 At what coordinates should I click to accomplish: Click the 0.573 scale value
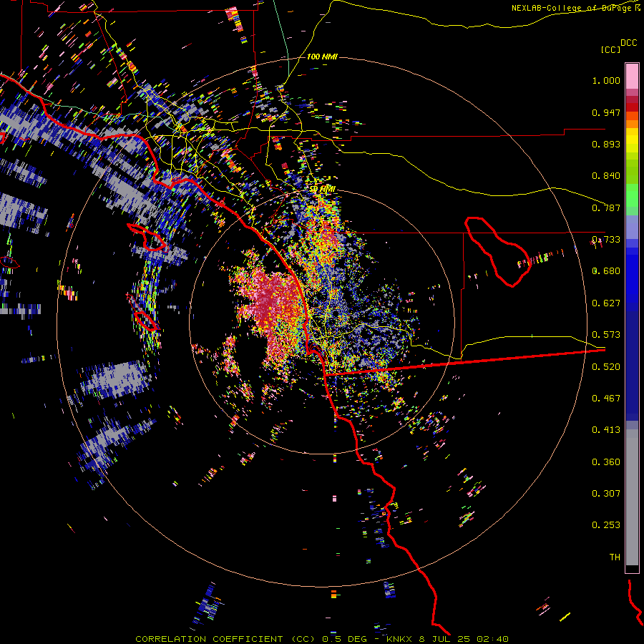coord(606,335)
